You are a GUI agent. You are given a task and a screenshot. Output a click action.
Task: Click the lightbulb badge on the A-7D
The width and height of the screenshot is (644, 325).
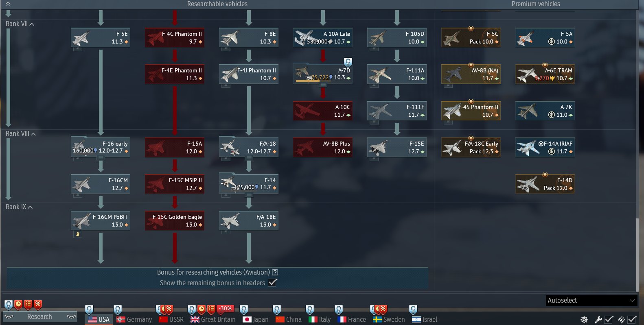[348, 62]
